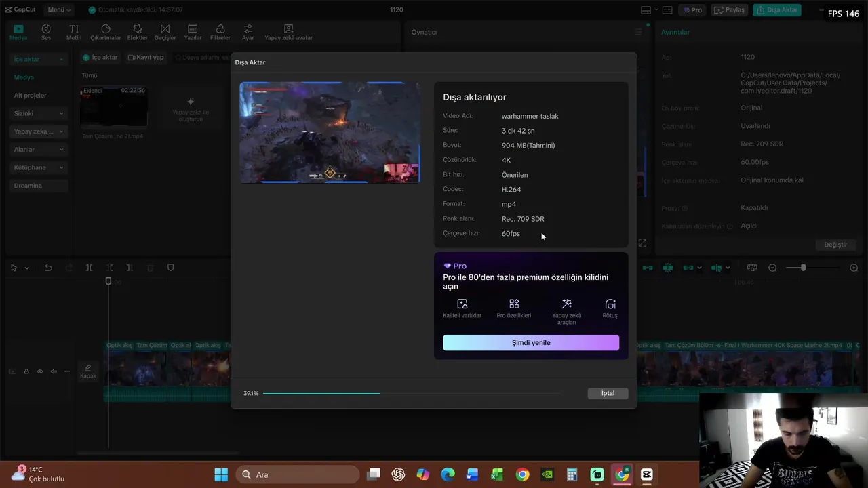
Task: Open the Çıkartmalar stickers tab
Action: pyautogui.click(x=106, y=32)
